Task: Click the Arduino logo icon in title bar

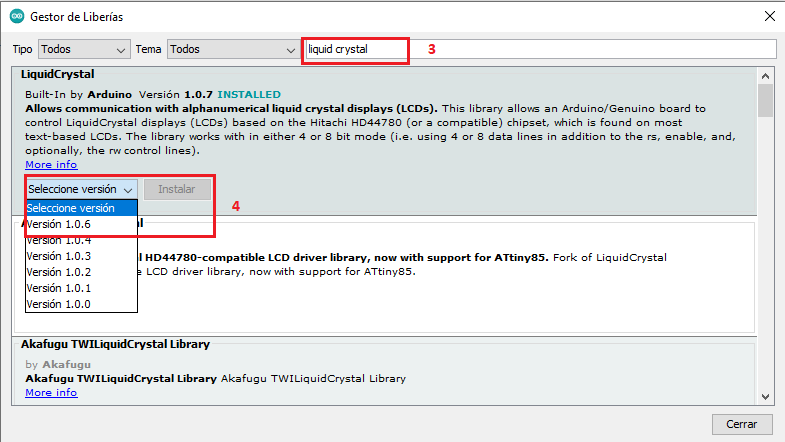Action: (x=17, y=16)
